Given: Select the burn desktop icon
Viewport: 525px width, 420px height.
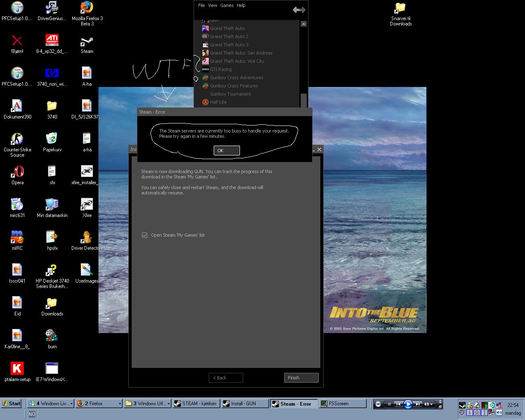Looking at the screenshot, I should tap(52, 339).
